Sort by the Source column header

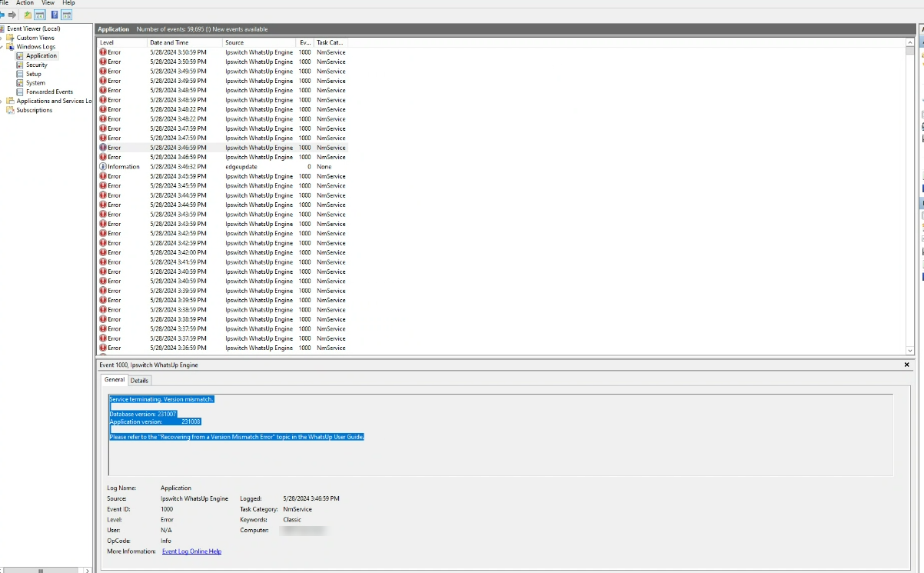(259, 42)
